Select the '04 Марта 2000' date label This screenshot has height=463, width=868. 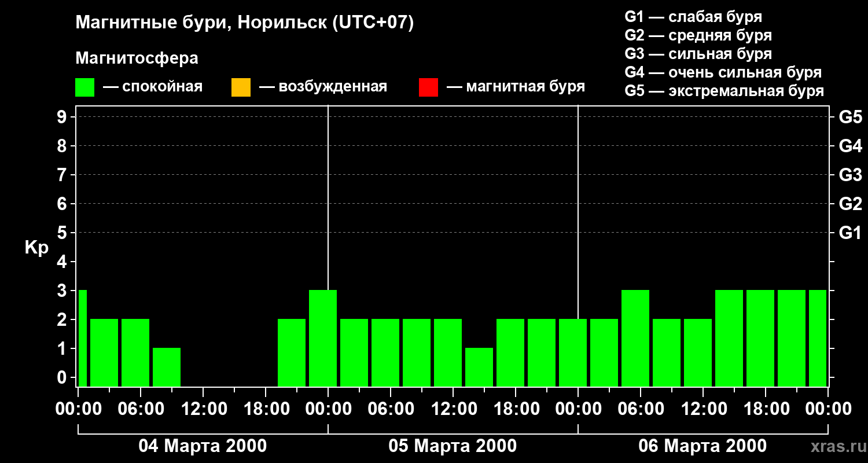click(203, 446)
